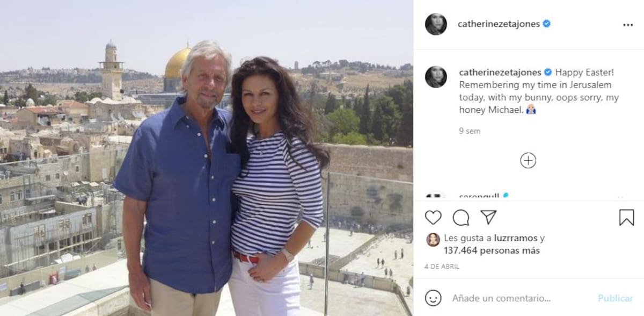This screenshot has width=644, height=316.
Task: Click the header profile avatar
Action: (436, 24)
